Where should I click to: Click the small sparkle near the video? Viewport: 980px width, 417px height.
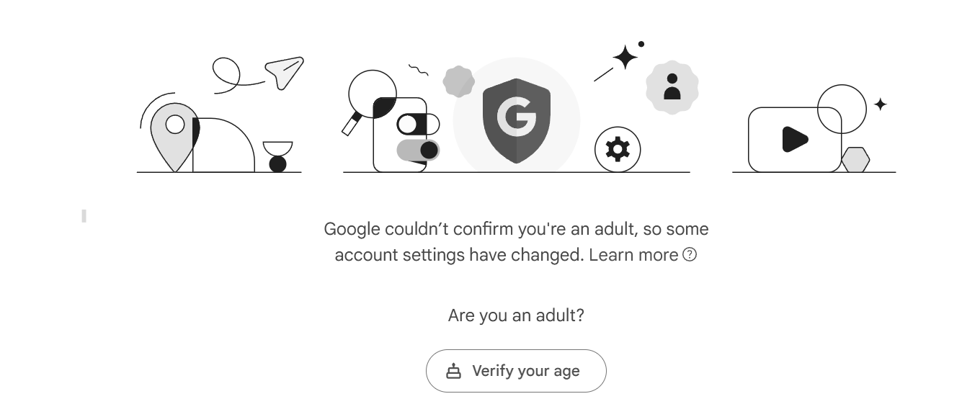(x=880, y=104)
